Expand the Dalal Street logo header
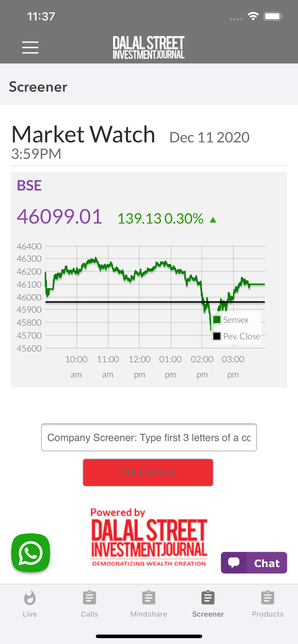The height and width of the screenshot is (644, 298). 148,46
